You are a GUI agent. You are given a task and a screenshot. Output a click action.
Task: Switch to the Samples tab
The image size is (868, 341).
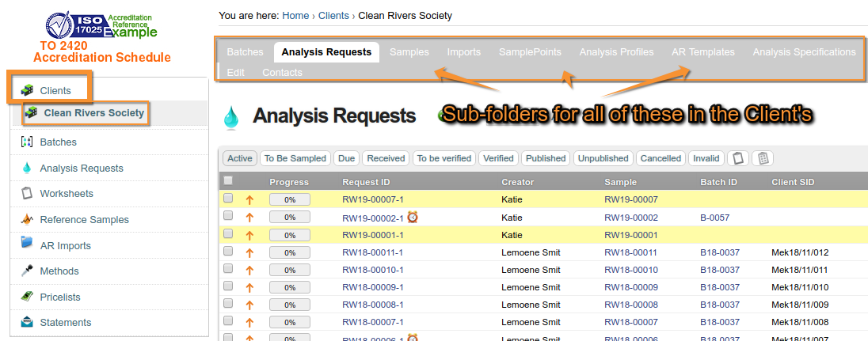click(409, 52)
